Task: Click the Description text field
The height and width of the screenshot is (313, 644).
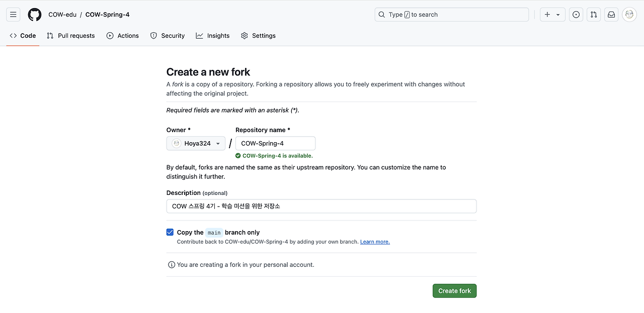Action: (321, 206)
